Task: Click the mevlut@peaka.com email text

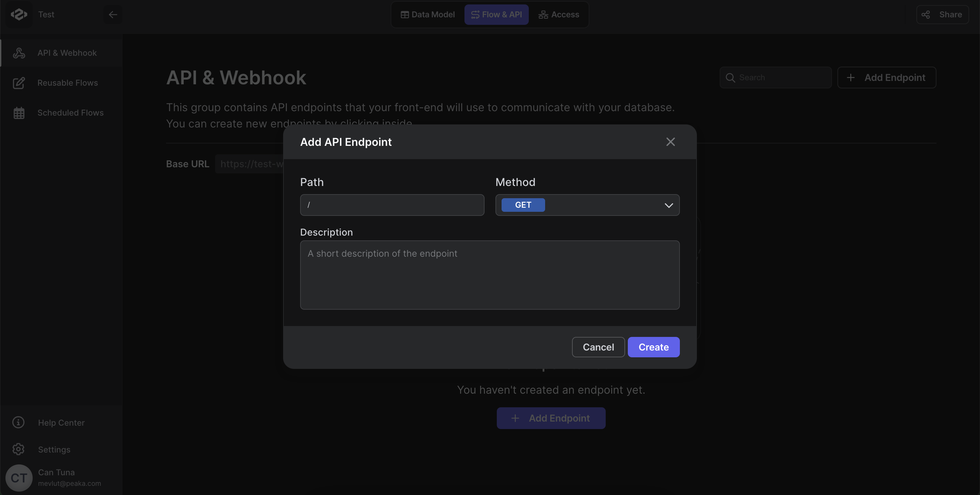Action: (69, 483)
